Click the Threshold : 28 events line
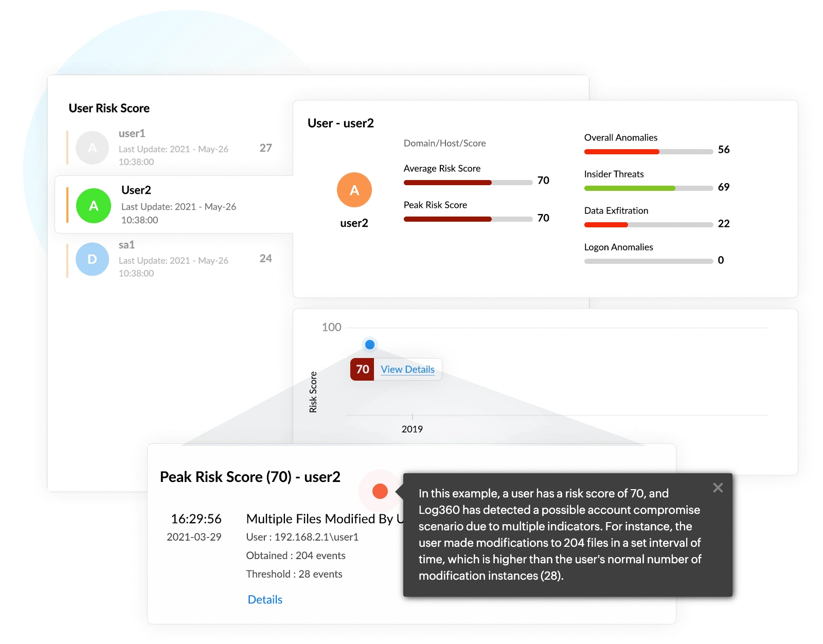The width and height of the screenshot is (823, 644). coord(294,574)
